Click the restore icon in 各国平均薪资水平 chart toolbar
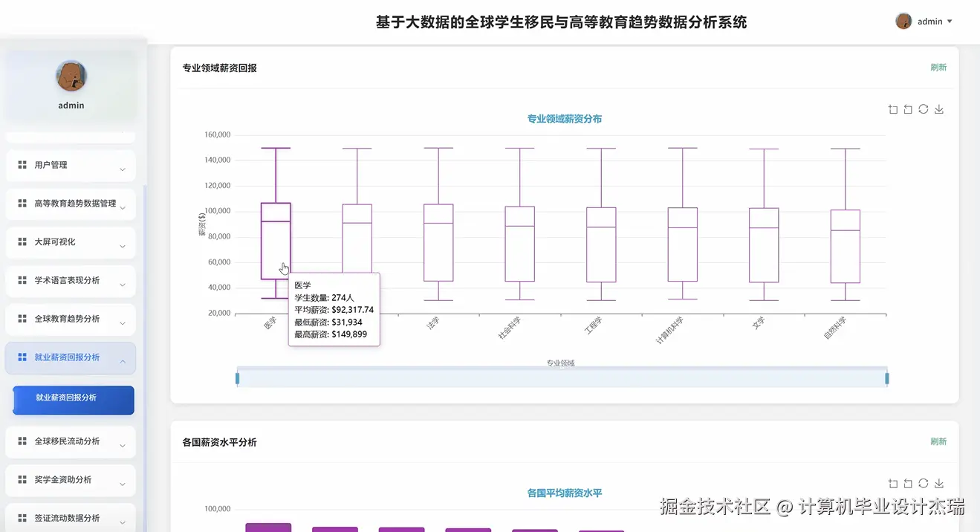The width and height of the screenshot is (980, 532). [924, 484]
